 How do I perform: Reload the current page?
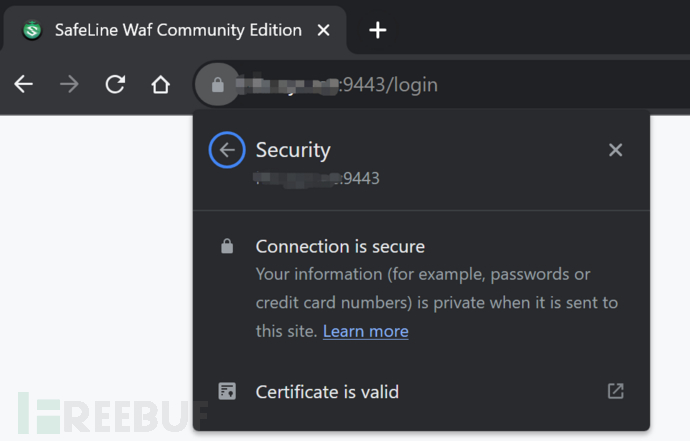115,85
